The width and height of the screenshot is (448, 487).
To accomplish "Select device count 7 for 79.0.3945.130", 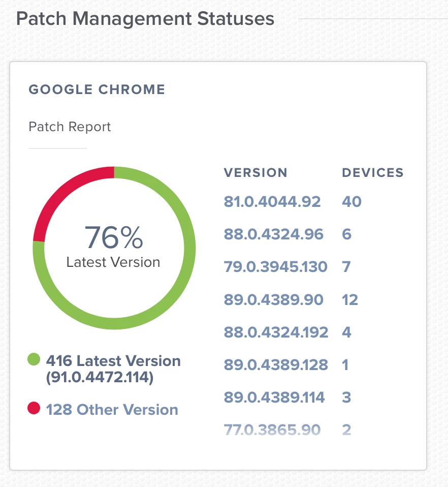I will point(346,267).
